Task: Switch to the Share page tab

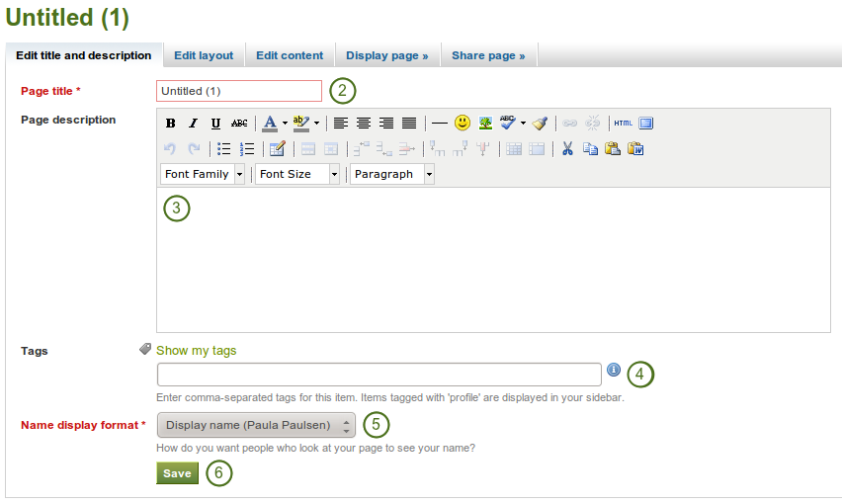Action: coord(488,55)
